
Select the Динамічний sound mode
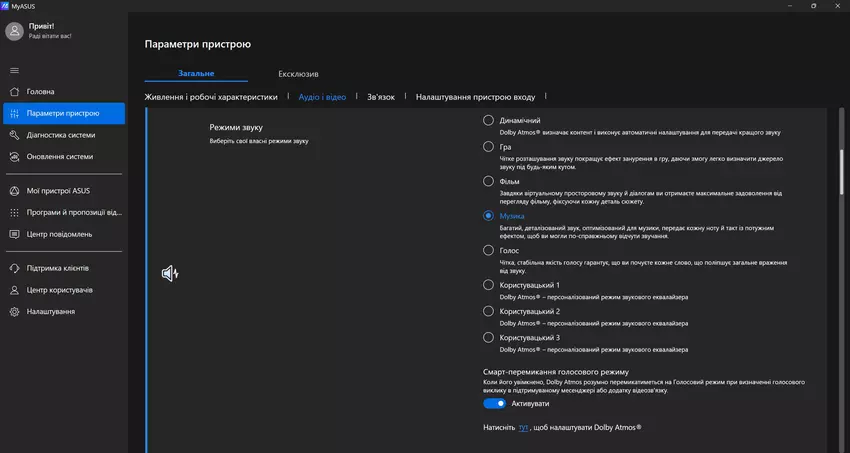(x=488, y=121)
